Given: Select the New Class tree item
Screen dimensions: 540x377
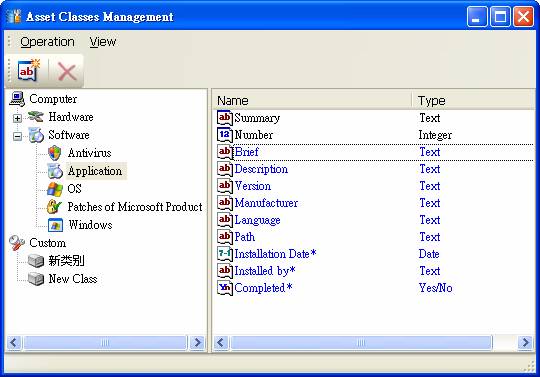Looking at the screenshot, I should pyautogui.click(x=73, y=279).
